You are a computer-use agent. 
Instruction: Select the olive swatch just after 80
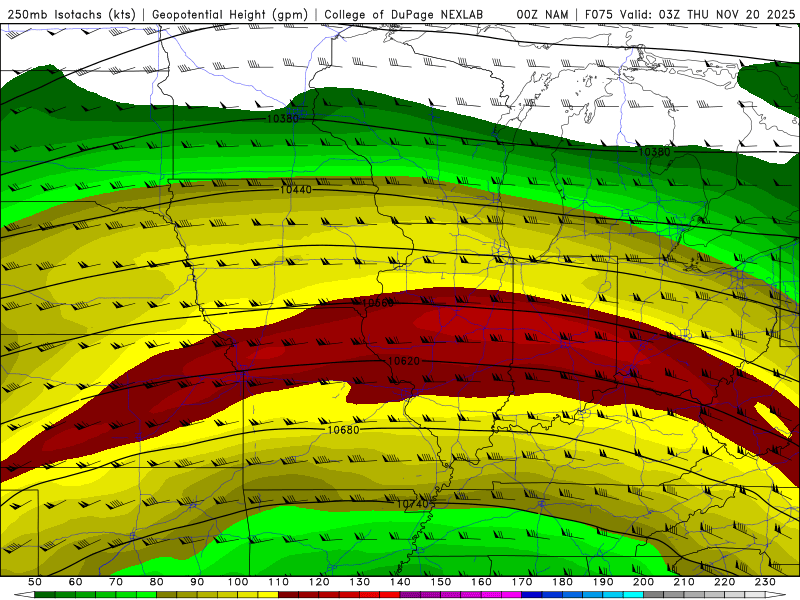coord(166,594)
